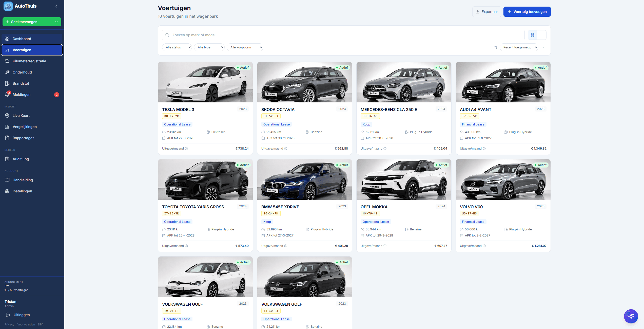Screen dimensions: 644x329
Task: Click license plate S8-10-FJ
Action: pyautogui.click(x=271, y=311)
